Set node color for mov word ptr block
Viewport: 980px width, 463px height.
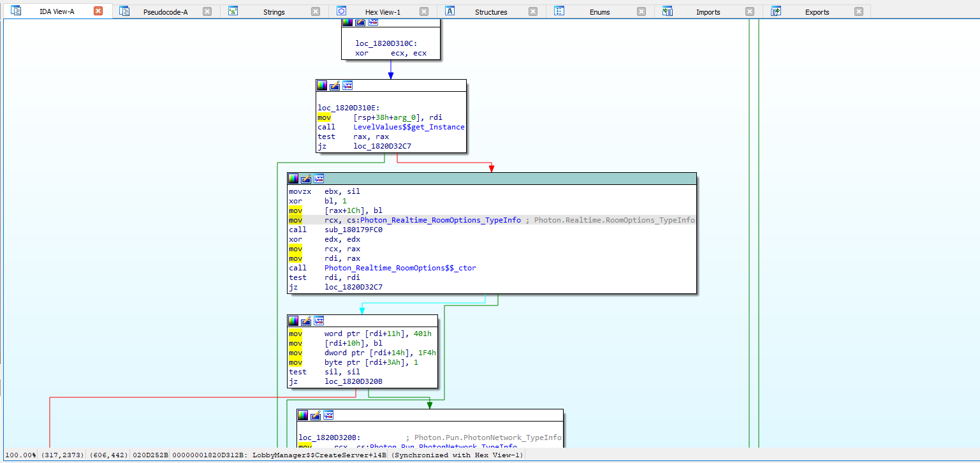293,321
